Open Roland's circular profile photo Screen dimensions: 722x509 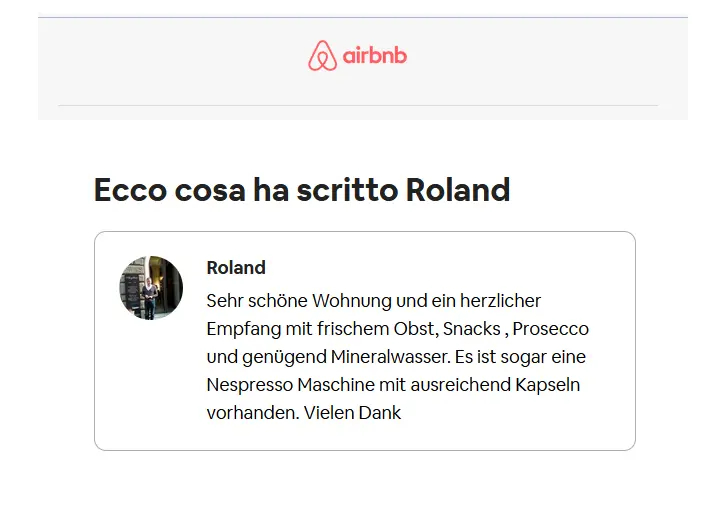[x=151, y=288]
